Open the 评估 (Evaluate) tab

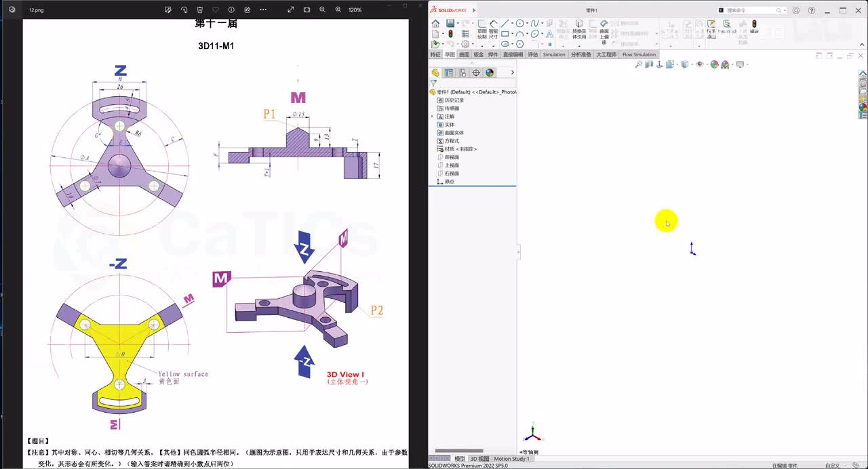(x=533, y=55)
